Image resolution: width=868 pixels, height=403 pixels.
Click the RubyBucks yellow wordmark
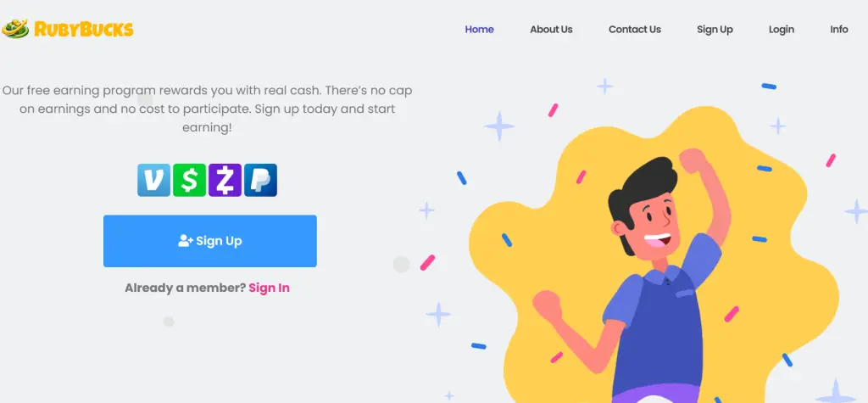pos(84,29)
